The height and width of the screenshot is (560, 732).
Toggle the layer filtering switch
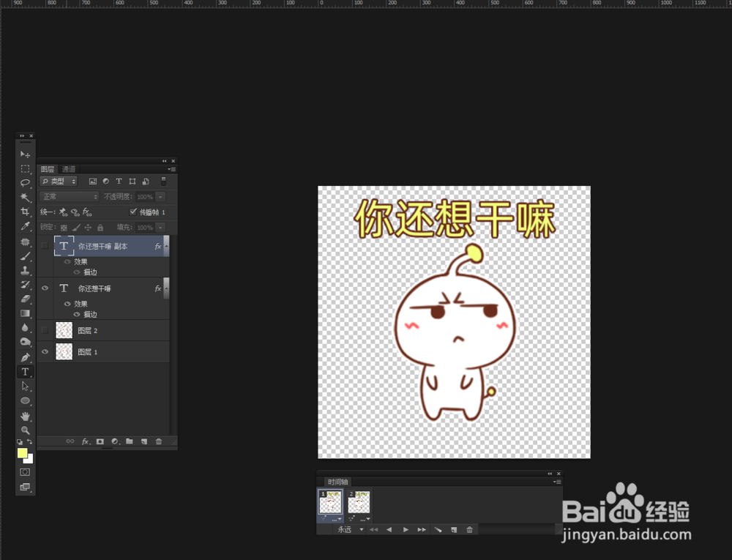(163, 181)
